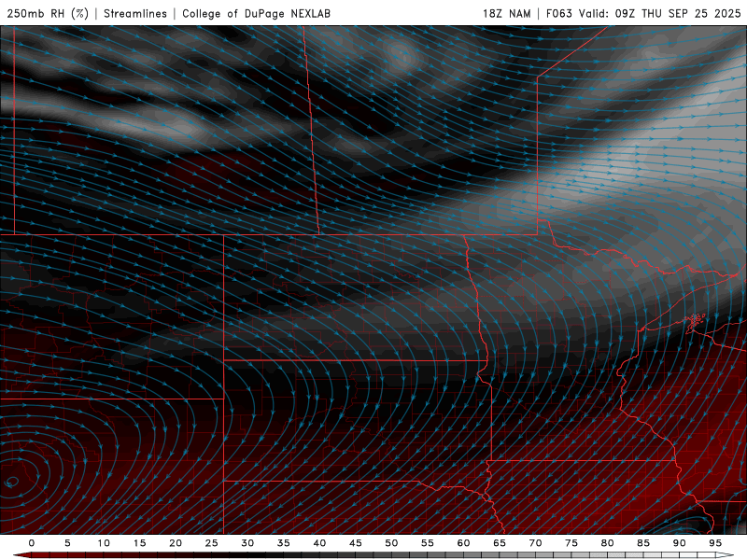Screen dimensions: 747x560
Task: Click the 65 tick label on the colorbar
Action: [x=500, y=543]
